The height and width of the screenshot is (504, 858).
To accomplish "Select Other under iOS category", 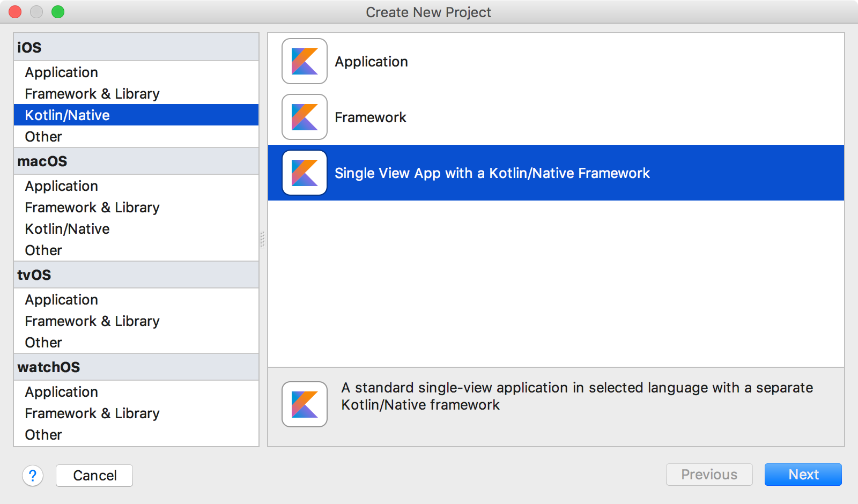I will coord(43,137).
